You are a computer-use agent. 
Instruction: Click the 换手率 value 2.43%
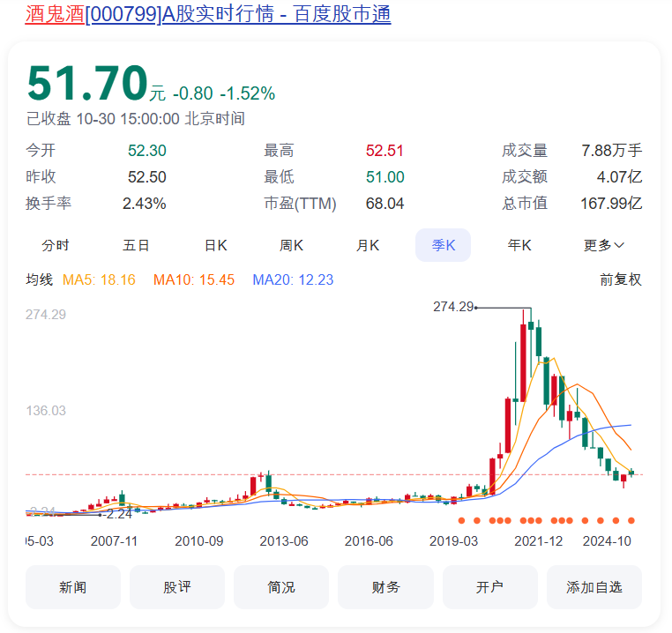145,203
